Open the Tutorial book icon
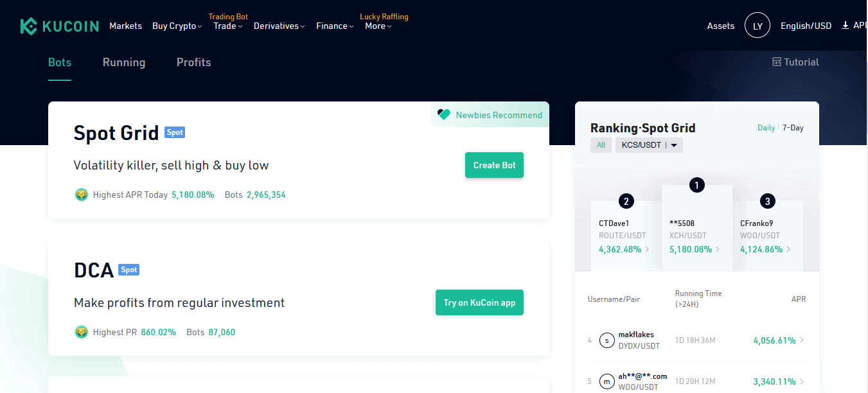 (777, 62)
